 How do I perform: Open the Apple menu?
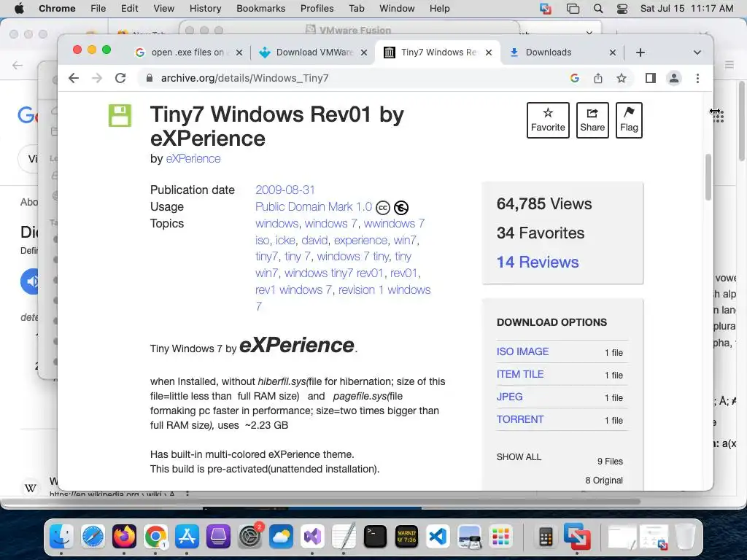pyautogui.click(x=19, y=9)
